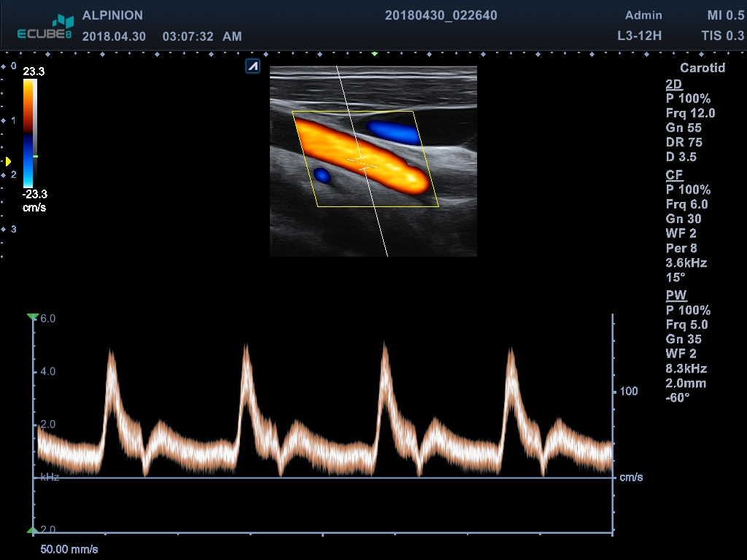Select the CF mode parameters heading

(x=673, y=175)
